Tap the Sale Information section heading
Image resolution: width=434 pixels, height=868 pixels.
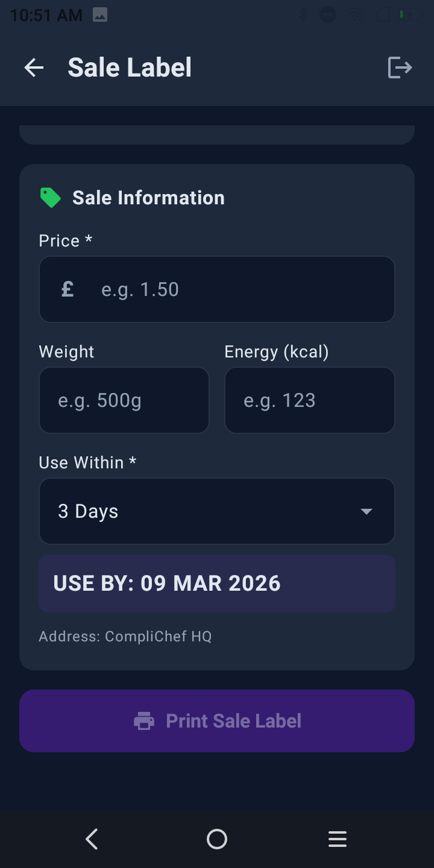148,198
